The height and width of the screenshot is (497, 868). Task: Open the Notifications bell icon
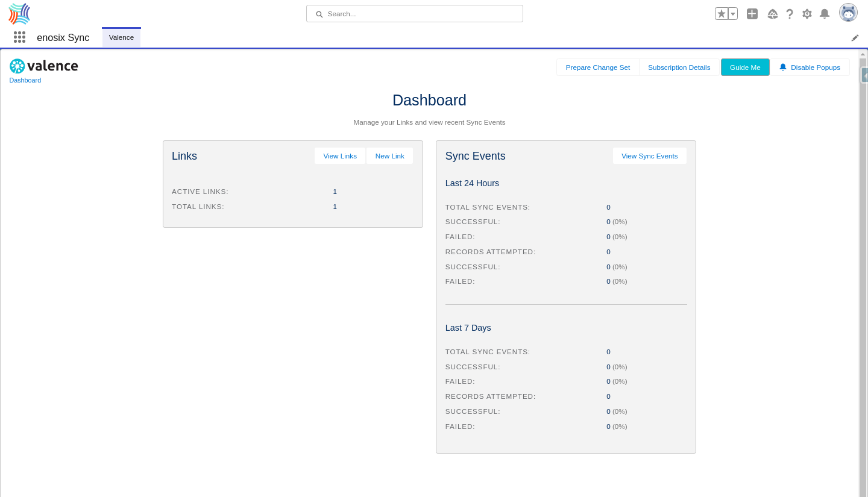pyautogui.click(x=825, y=13)
